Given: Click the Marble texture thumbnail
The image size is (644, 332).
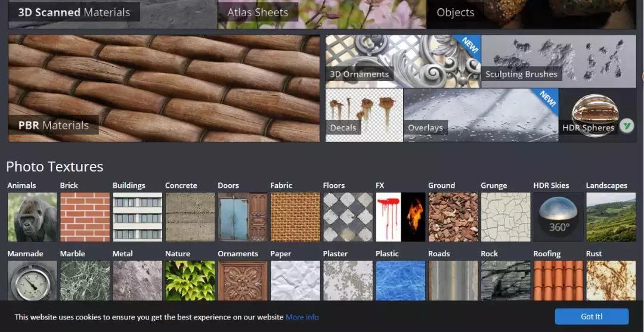Looking at the screenshot, I should (85, 281).
